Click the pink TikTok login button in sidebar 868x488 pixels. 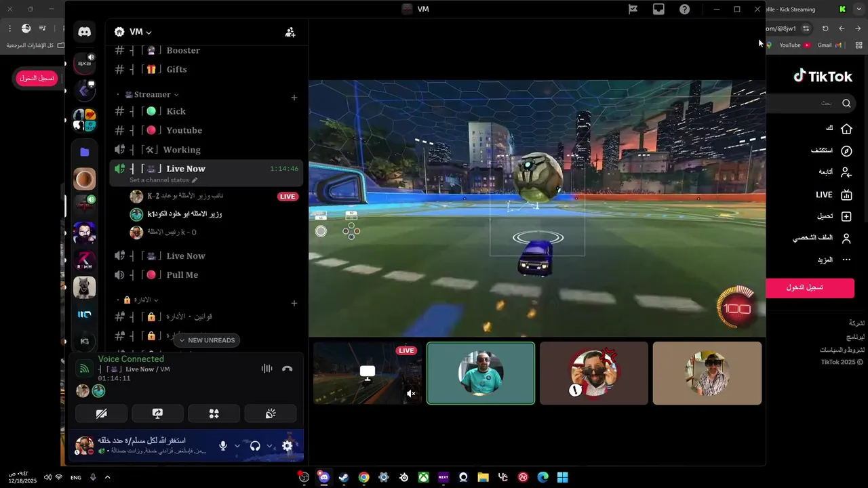click(x=810, y=287)
